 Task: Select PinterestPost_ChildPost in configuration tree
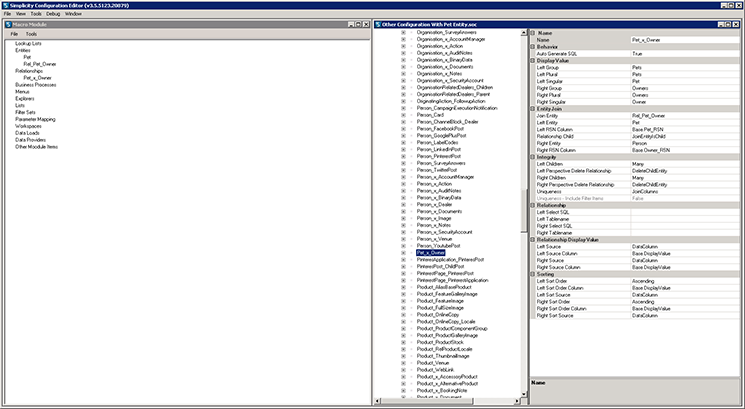[440, 266]
